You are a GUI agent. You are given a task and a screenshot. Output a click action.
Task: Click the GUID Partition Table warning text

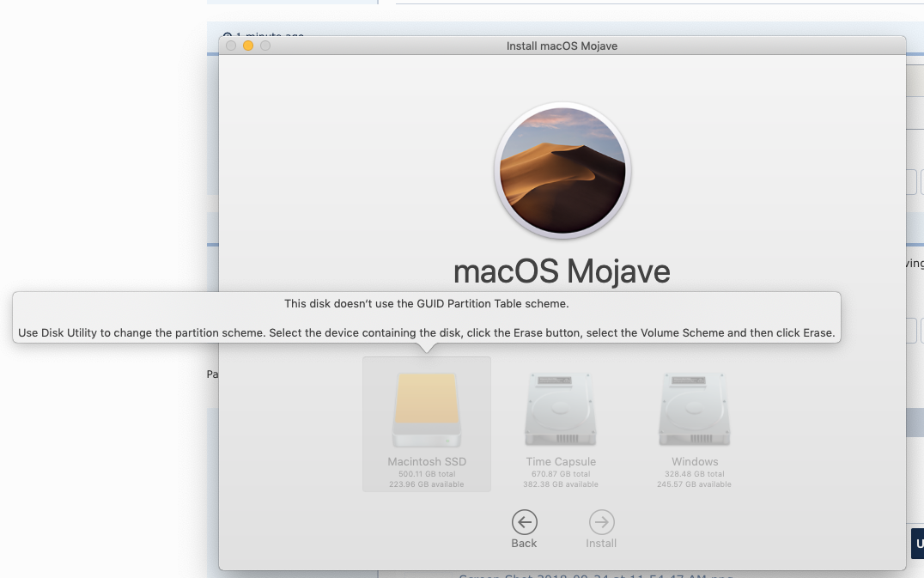(x=426, y=303)
